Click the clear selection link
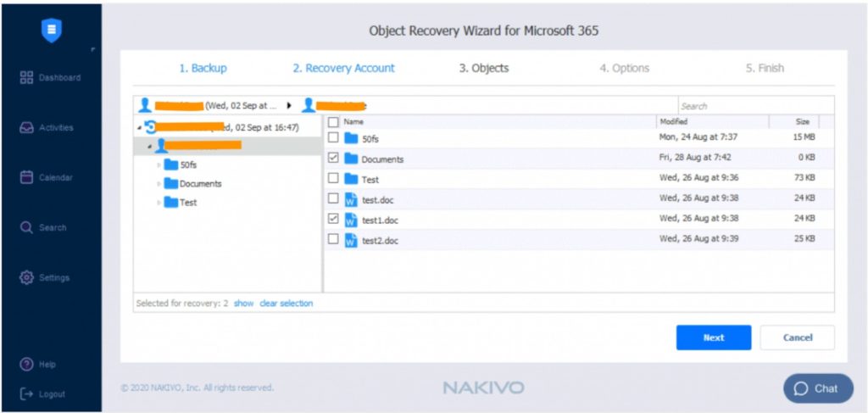 287,304
